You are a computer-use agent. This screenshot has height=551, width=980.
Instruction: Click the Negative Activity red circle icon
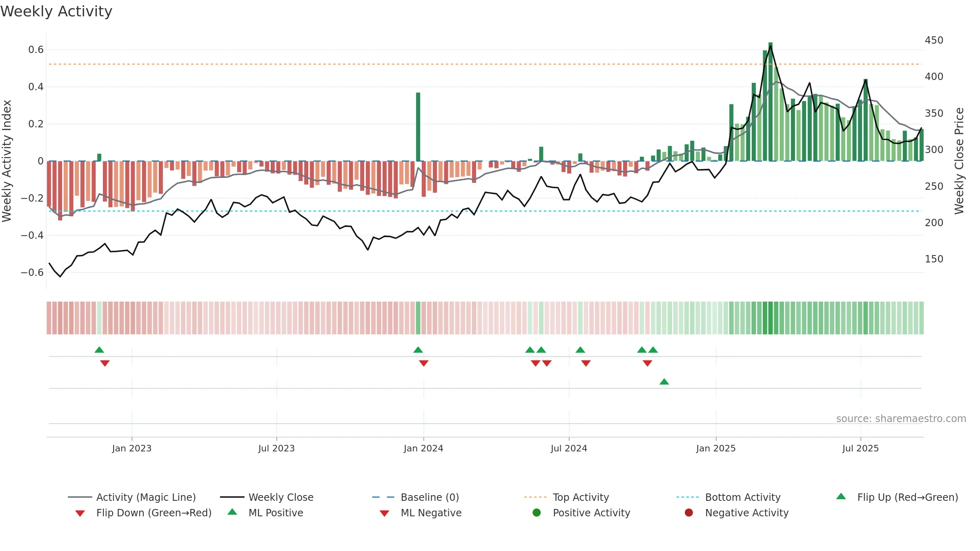pyautogui.click(x=689, y=513)
